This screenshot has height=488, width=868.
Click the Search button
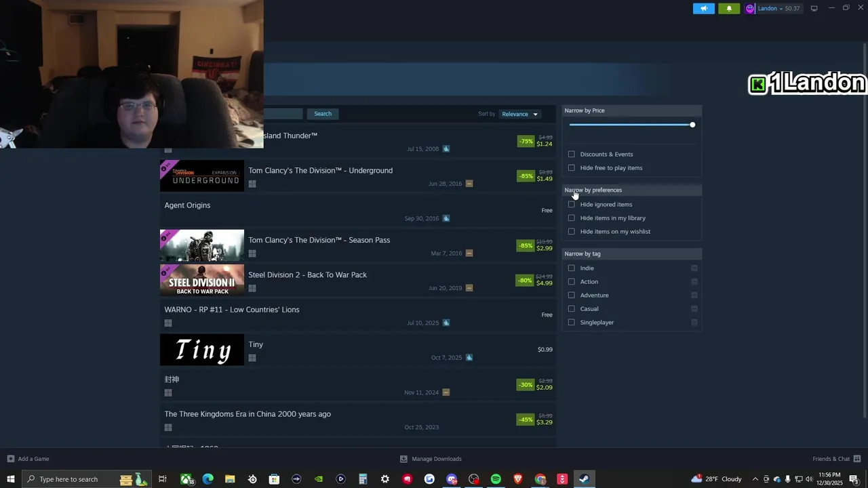click(323, 114)
